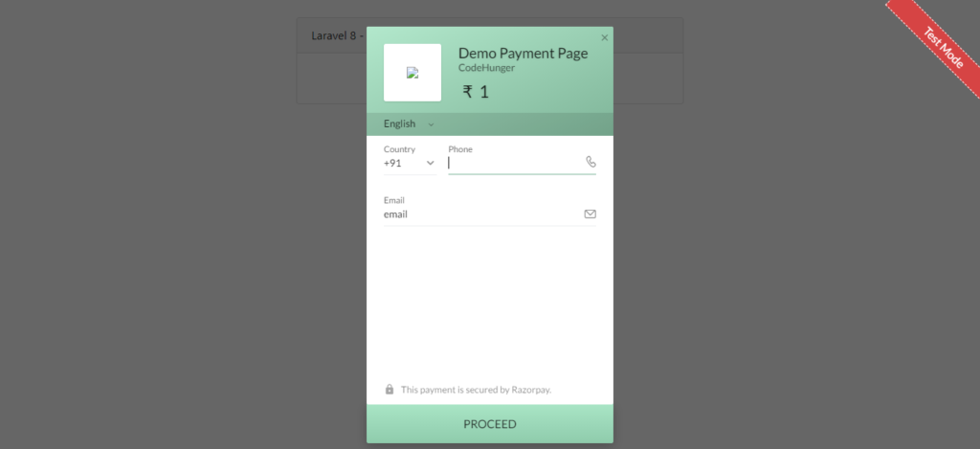The image size is (980, 449).
Task: Click the envelope icon in Email field
Action: pos(590,213)
